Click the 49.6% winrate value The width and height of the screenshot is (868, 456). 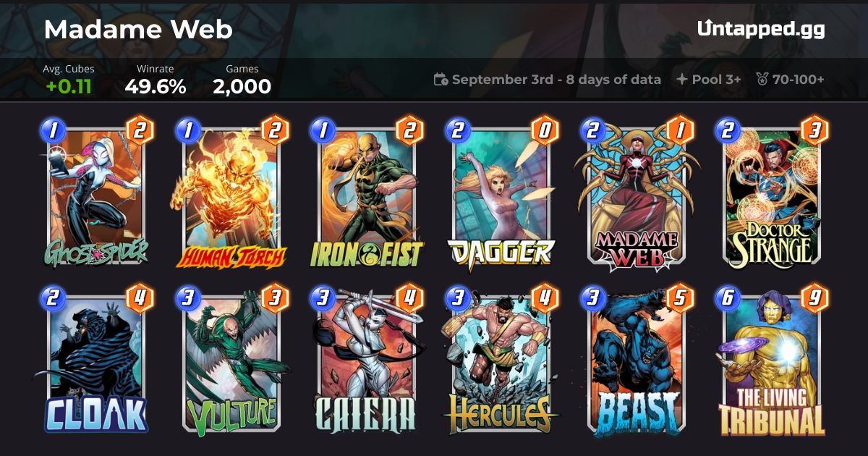[x=155, y=87]
